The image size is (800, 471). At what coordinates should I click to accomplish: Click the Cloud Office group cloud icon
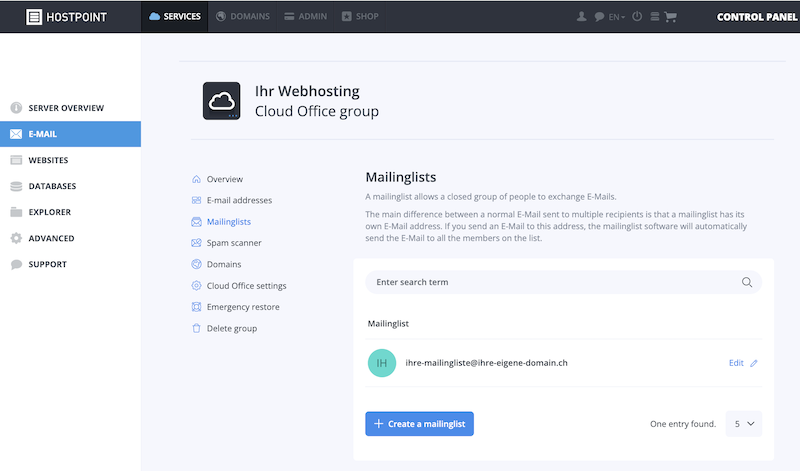(x=221, y=101)
